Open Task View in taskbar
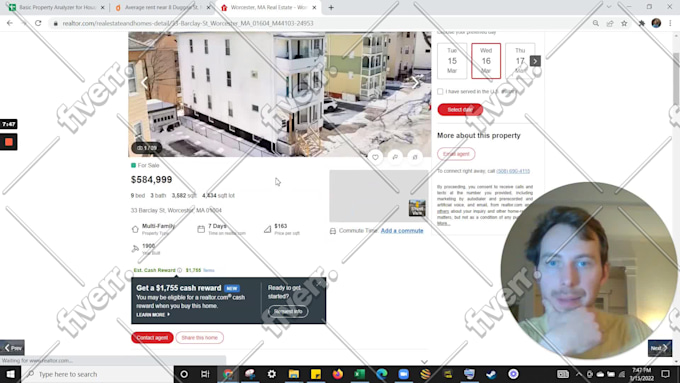 coord(206,374)
